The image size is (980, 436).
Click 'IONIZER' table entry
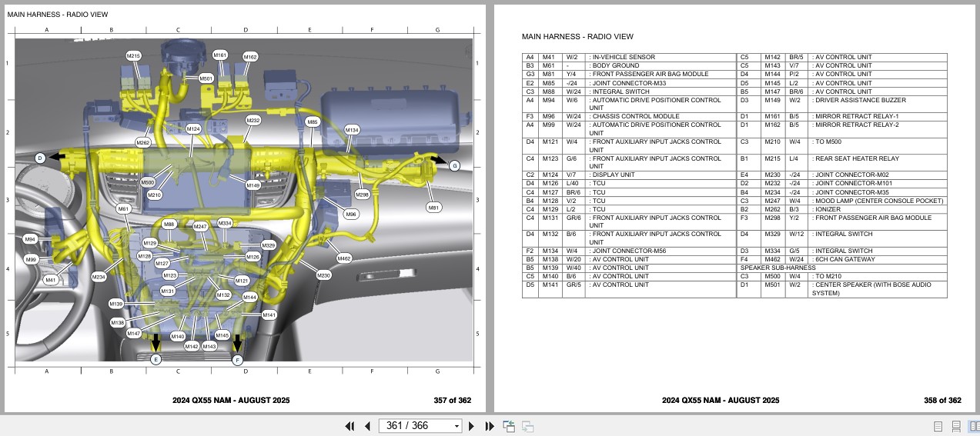click(828, 209)
